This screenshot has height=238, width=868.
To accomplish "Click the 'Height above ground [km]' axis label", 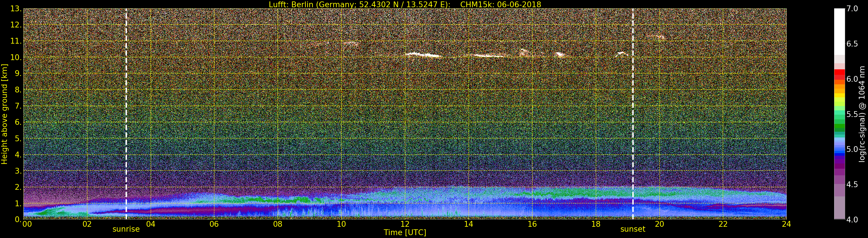I will (x=4, y=114).
